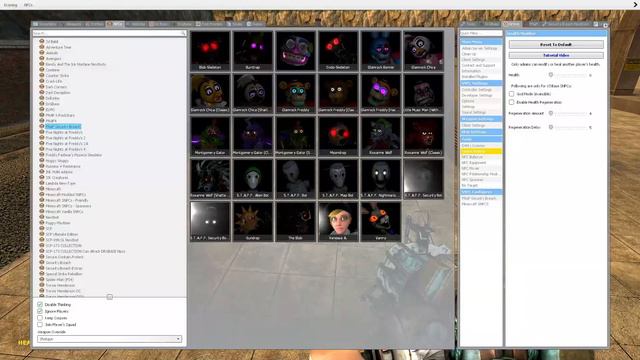640x360 pixels.
Task: Spawn plain Roxanne Wolf NPC
Action: (380, 136)
